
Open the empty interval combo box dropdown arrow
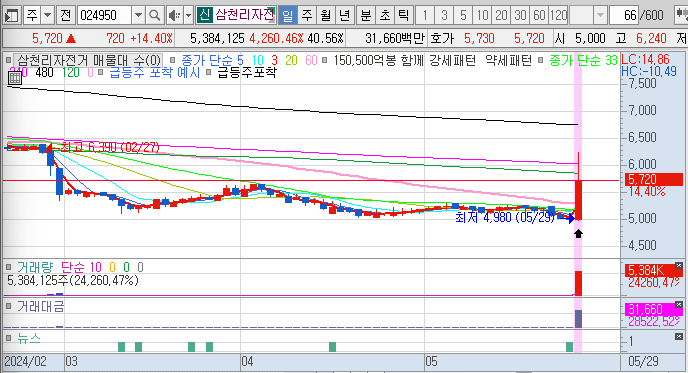pos(600,16)
